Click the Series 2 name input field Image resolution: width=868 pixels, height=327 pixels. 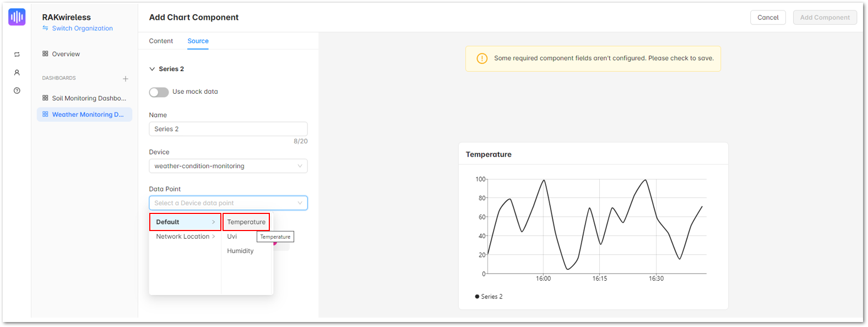click(228, 129)
